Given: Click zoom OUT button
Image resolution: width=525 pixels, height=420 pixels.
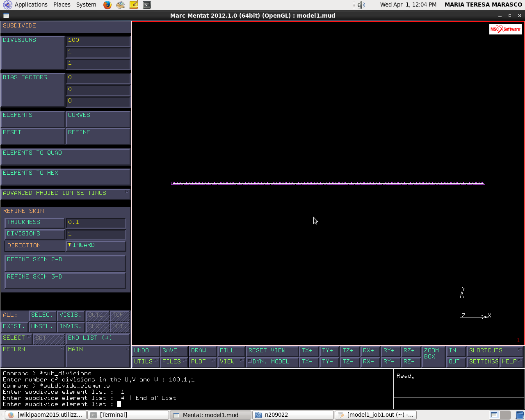Looking at the screenshot, I should [x=456, y=362].
